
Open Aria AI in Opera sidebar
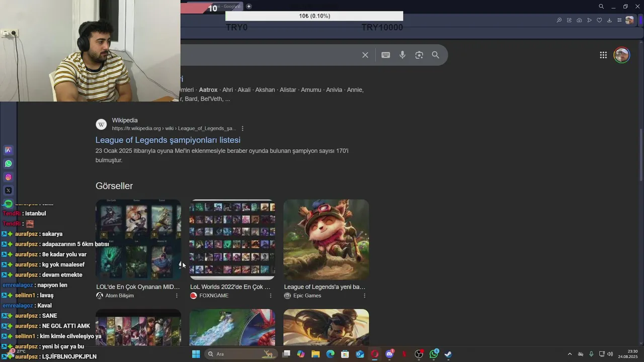[x=8, y=150]
